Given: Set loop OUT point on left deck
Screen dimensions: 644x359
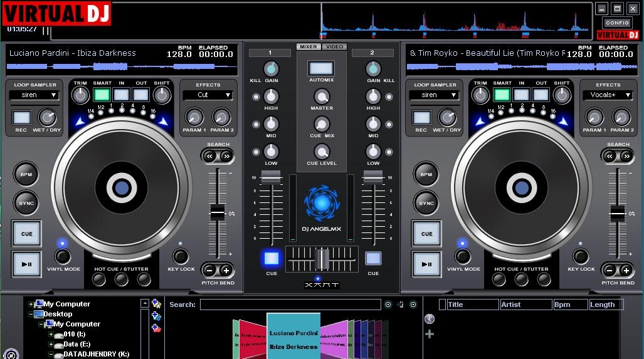Looking at the screenshot, I should click(x=141, y=95).
